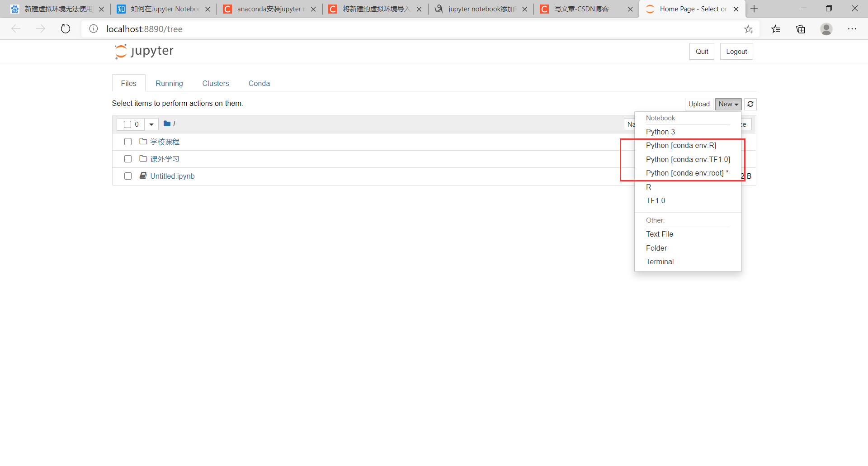Open the Untitled.ipynb notebook link

coord(172,176)
